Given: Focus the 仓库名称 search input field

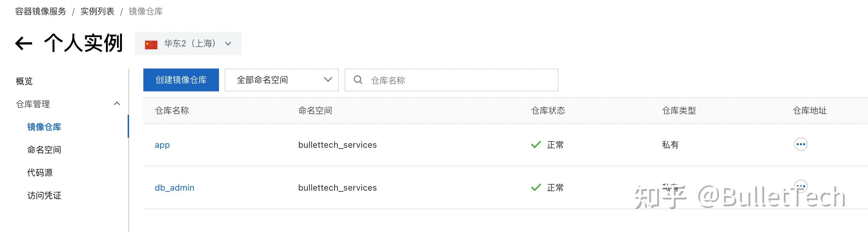Looking at the screenshot, I should click(x=451, y=80).
